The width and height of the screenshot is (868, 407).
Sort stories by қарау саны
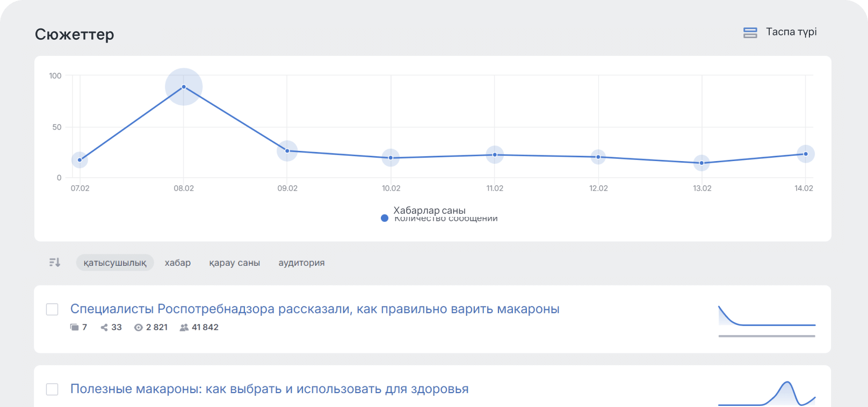[235, 263]
